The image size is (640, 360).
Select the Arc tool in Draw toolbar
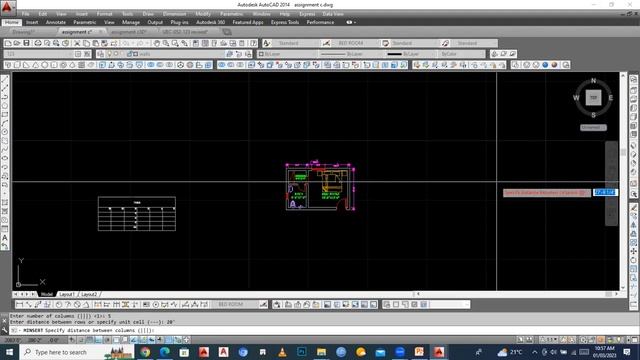coord(5,123)
